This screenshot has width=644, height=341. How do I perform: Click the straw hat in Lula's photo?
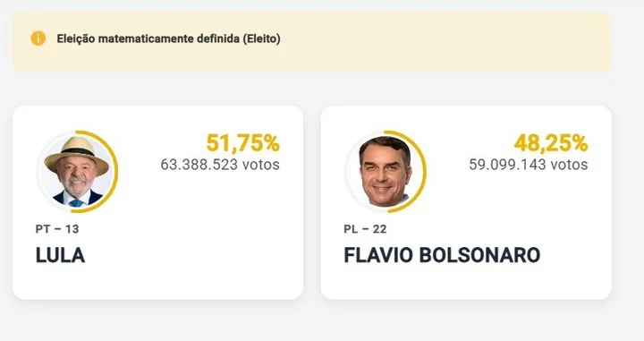(x=76, y=154)
